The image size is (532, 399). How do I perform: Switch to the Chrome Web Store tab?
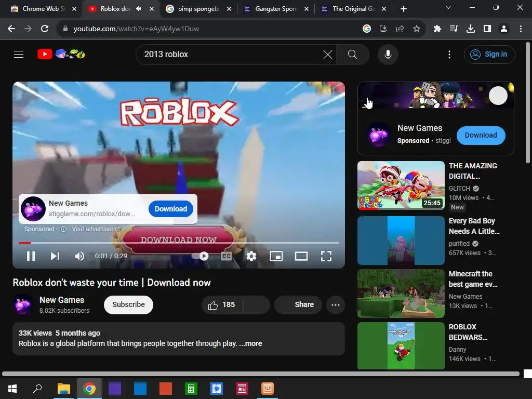coord(44,9)
